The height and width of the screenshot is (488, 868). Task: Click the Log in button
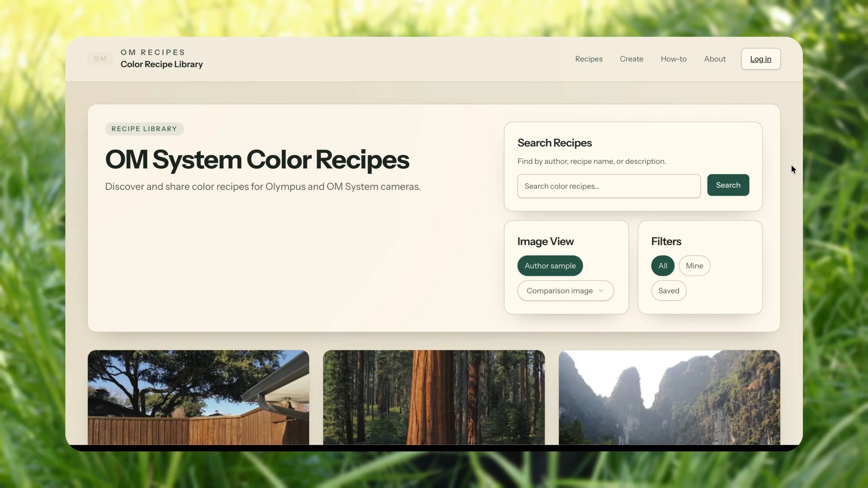pos(760,59)
